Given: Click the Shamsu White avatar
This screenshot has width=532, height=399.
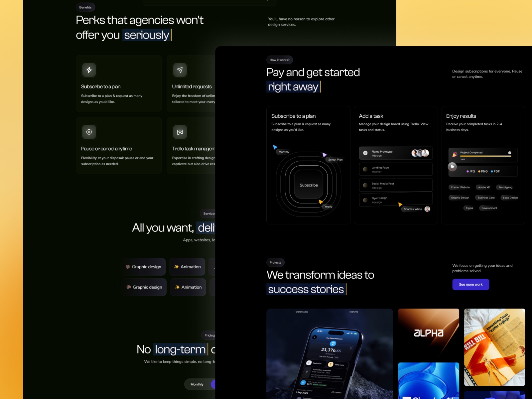Looking at the screenshot, I should 427,209.
